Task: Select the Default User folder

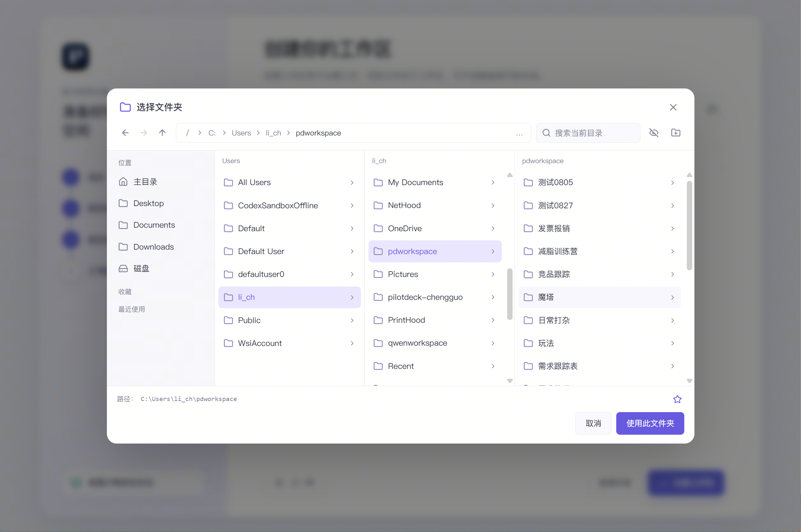Action: tap(289, 252)
